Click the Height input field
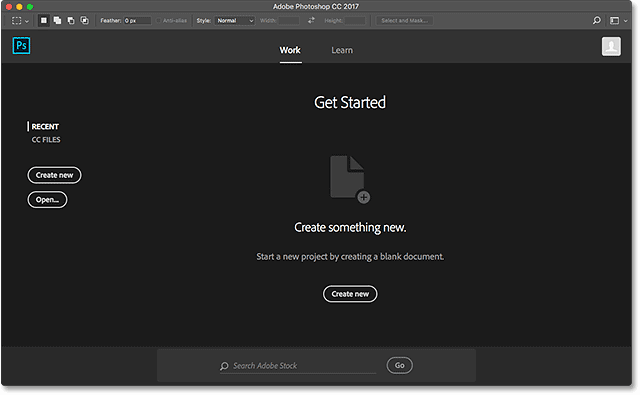This screenshot has height=395, width=640. tap(355, 20)
